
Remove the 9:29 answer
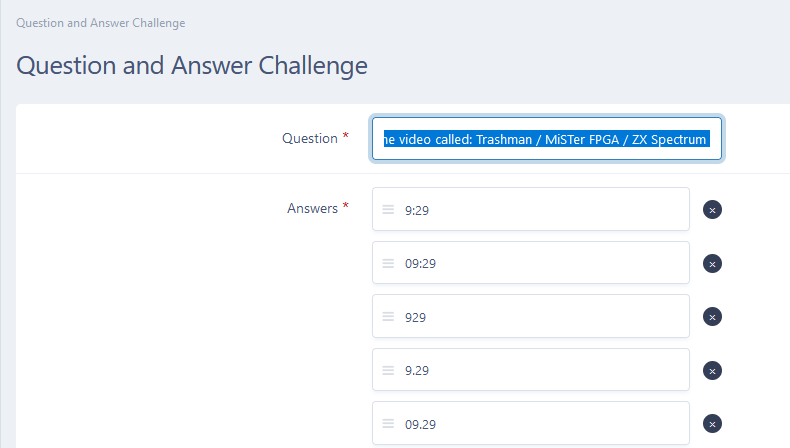(712, 210)
